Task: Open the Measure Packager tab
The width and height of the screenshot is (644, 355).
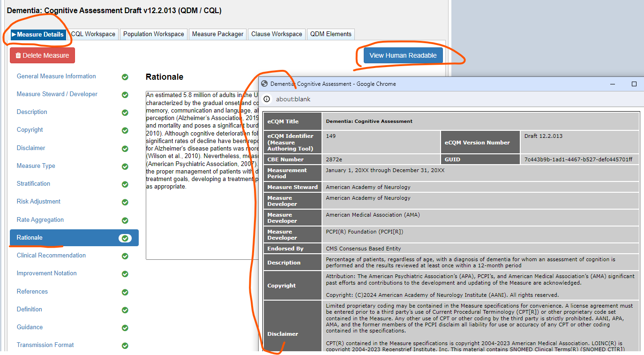Action: 217,34
